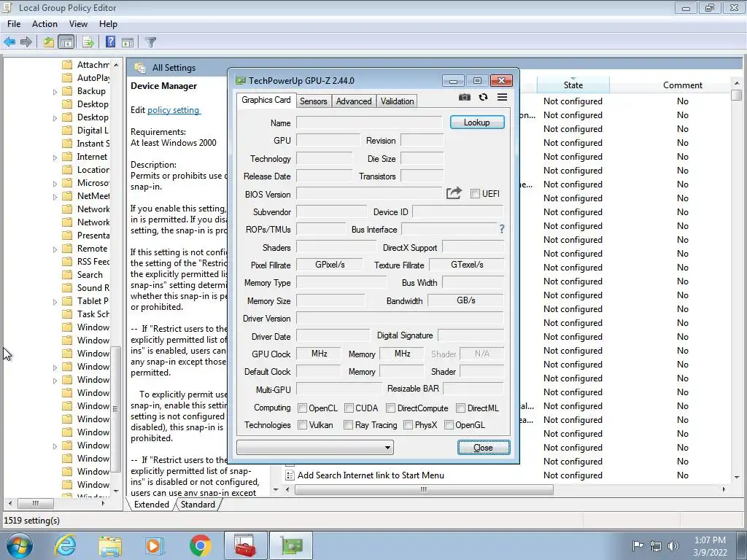The height and width of the screenshot is (560, 747).
Task: Click the tree pane vertical scrollbar thumb
Action: (x=115, y=408)
